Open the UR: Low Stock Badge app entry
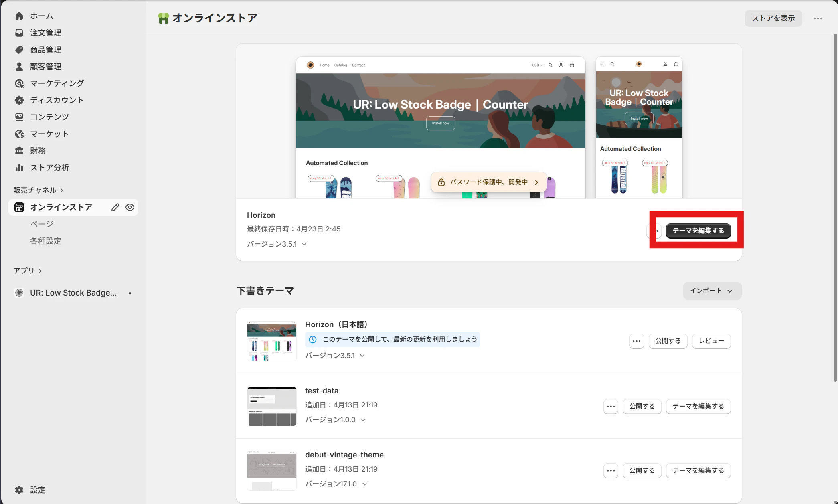The height and width of the screenshot is (504, 838). click(x=73, y=293)
